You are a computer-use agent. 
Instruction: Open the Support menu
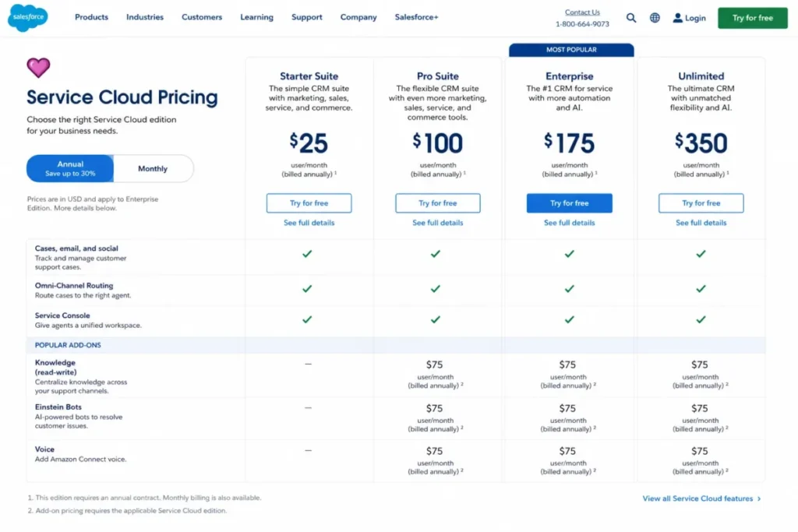pyautogui.click(x=307, y=17)
